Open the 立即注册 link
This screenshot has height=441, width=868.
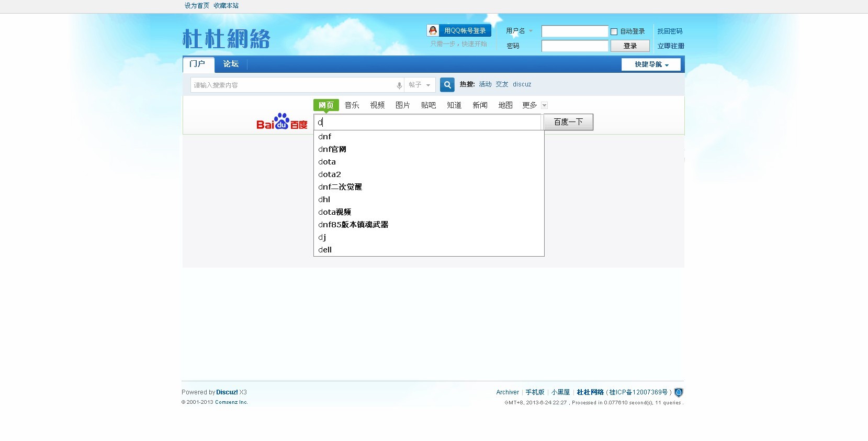coord(671,46)
